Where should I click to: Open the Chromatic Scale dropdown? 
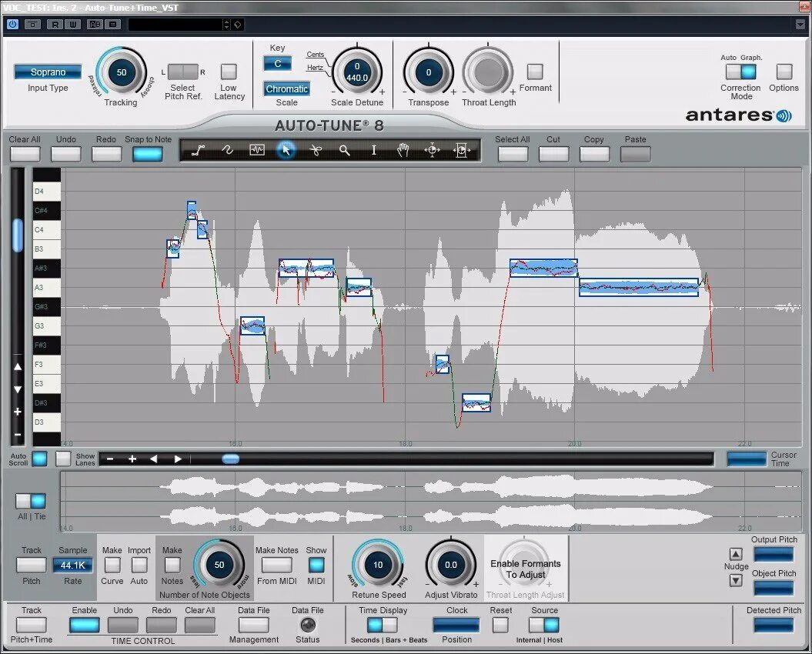[287, 89]
